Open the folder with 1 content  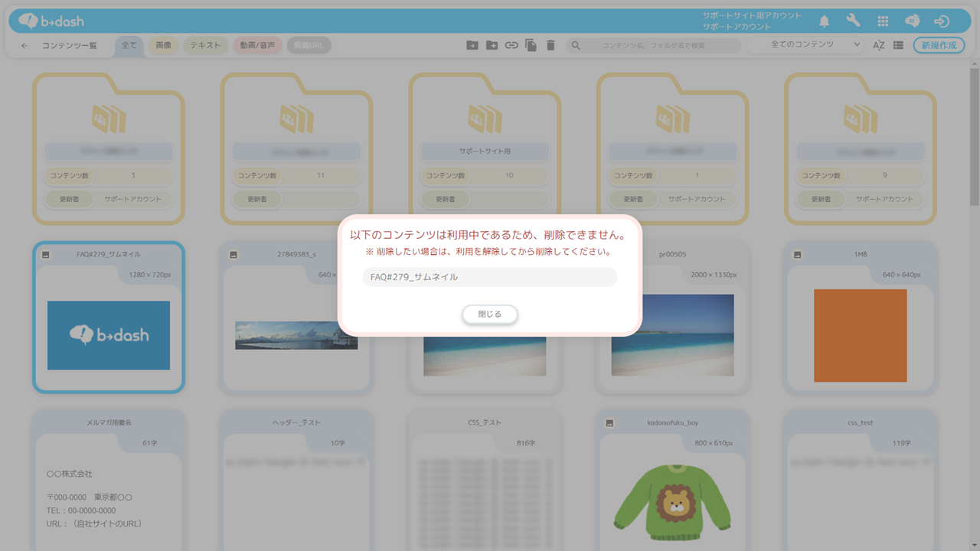tap(672, 148)
